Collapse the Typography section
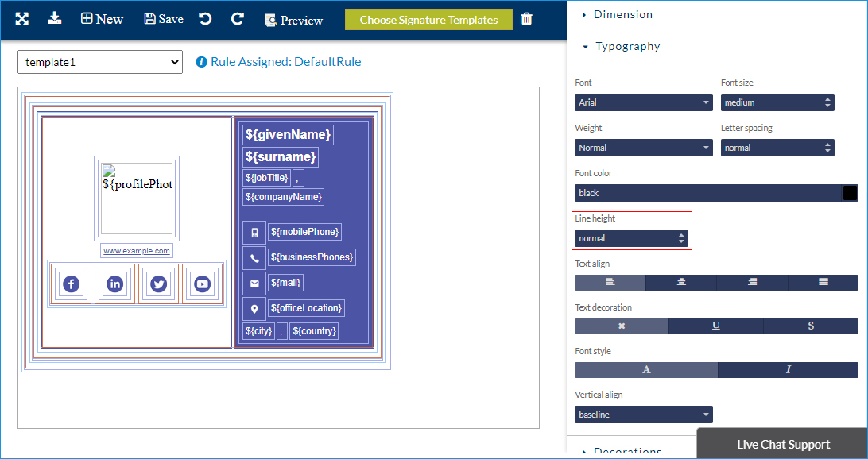 click(x=627, y=46)
